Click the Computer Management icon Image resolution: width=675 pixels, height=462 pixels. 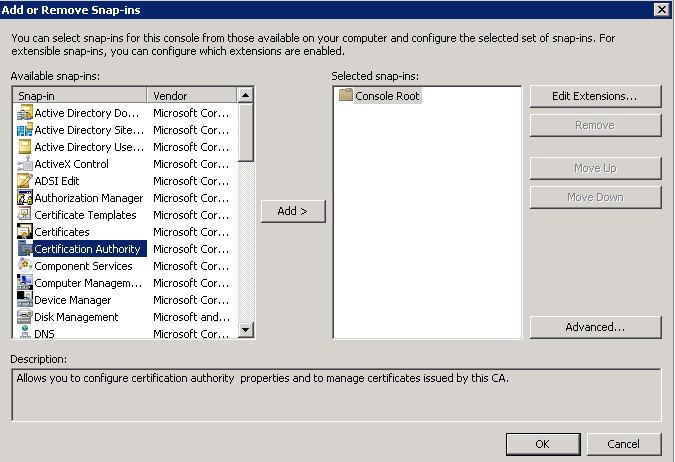[x=25, y=283]
